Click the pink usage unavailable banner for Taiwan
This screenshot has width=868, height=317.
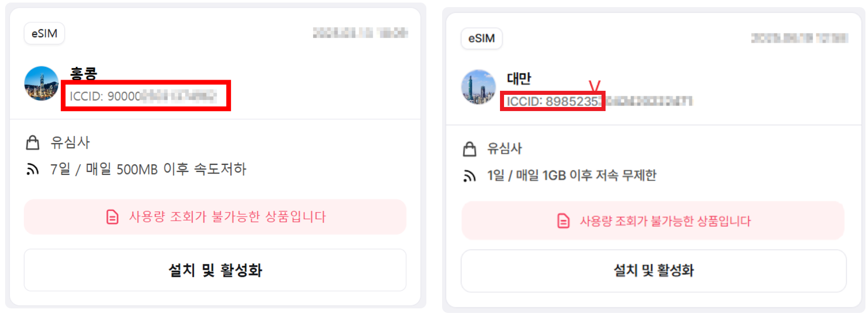(653, 221)
